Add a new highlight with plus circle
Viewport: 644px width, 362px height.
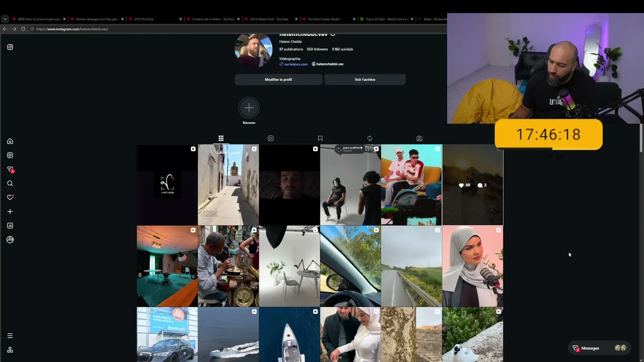click(x=249, y=108)
